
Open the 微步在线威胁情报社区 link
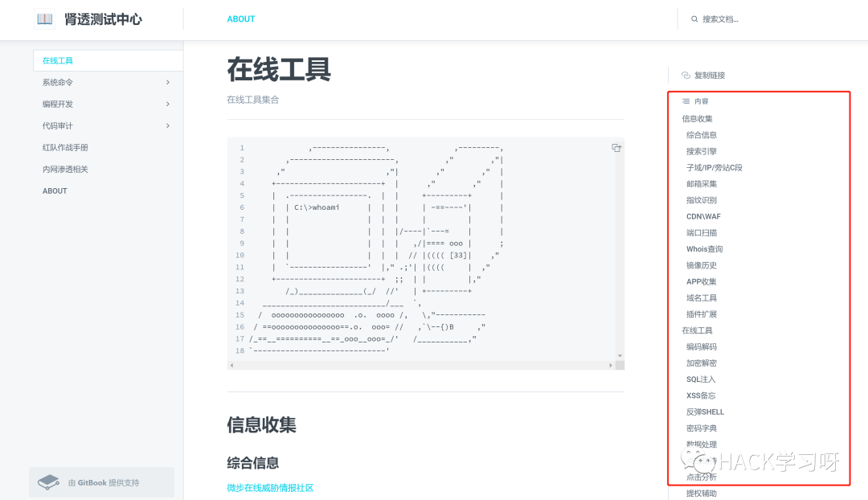point(270,489)
